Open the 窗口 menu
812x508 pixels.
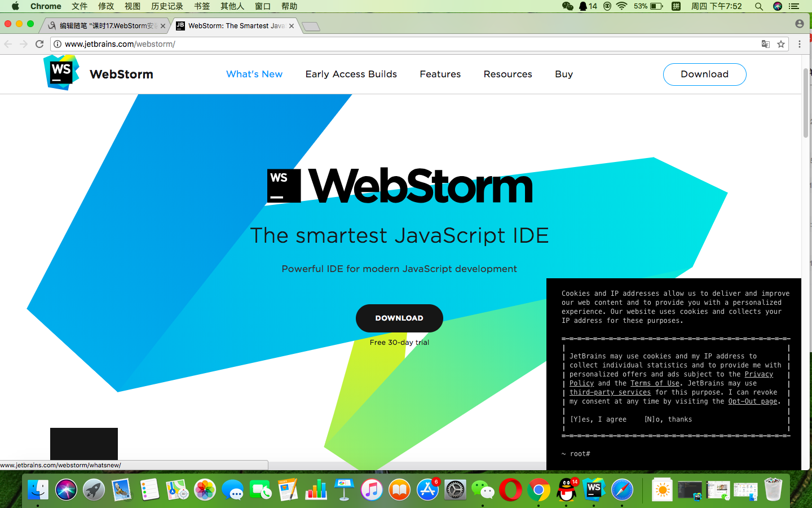(263, 6)
